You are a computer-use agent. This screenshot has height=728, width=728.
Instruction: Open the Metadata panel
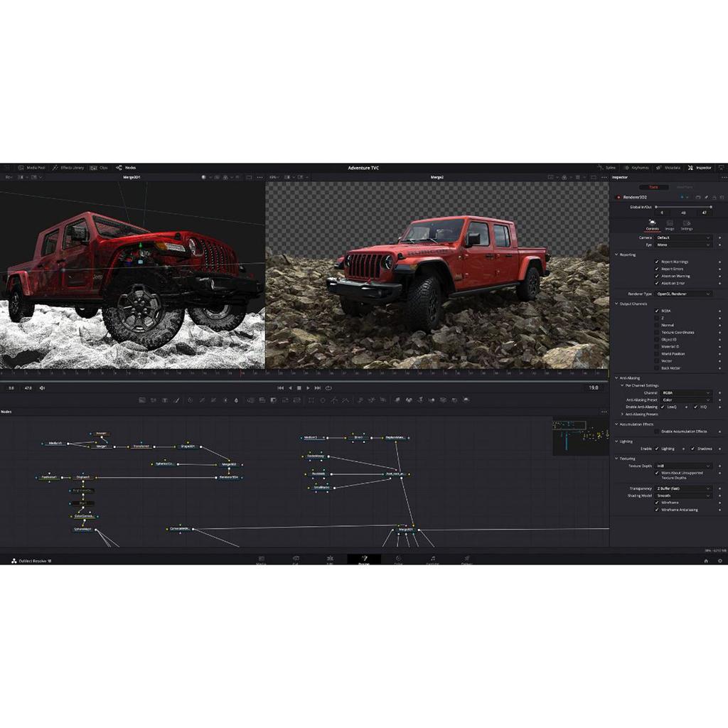coord(668,168)
